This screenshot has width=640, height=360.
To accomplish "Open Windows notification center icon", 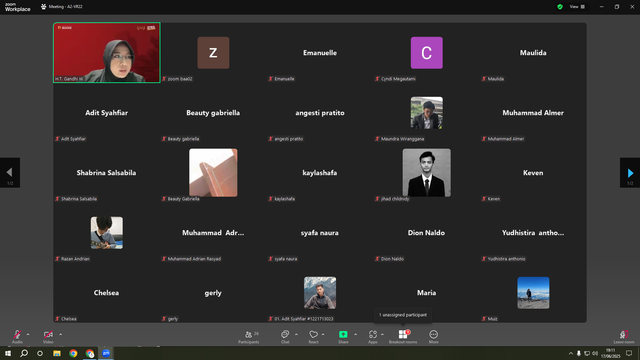I will pos(629,353).
